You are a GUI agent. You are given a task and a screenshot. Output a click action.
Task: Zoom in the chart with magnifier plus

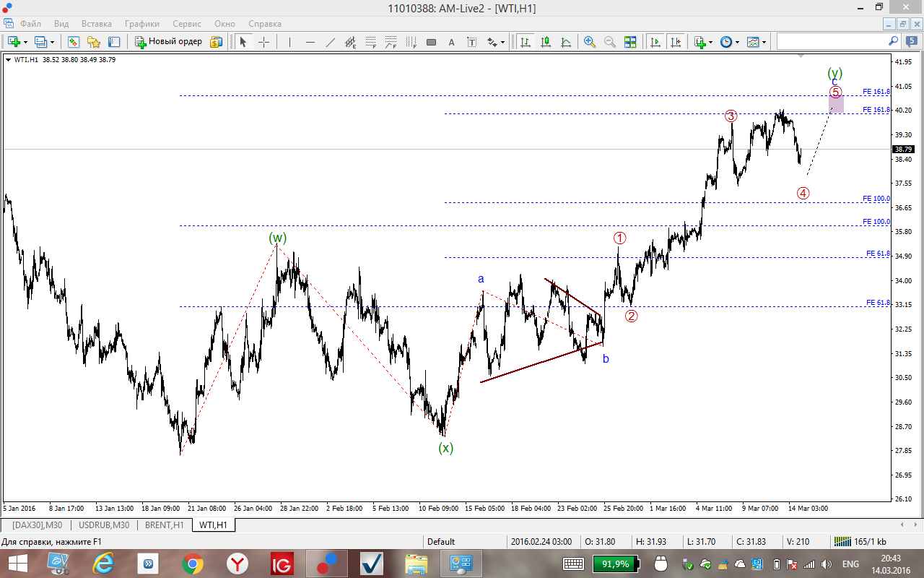[590, 42]
